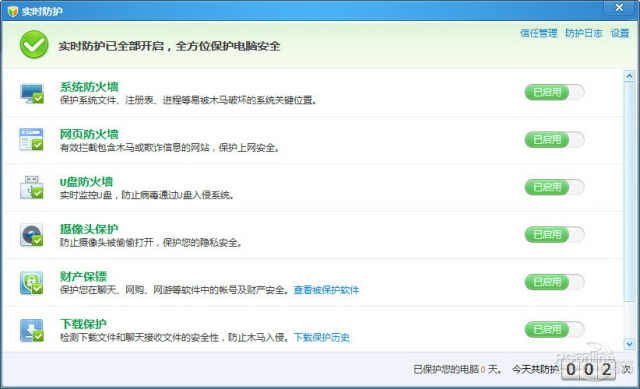
Task: Click the 实时防护 window title text
Action: tap(42, 11)
